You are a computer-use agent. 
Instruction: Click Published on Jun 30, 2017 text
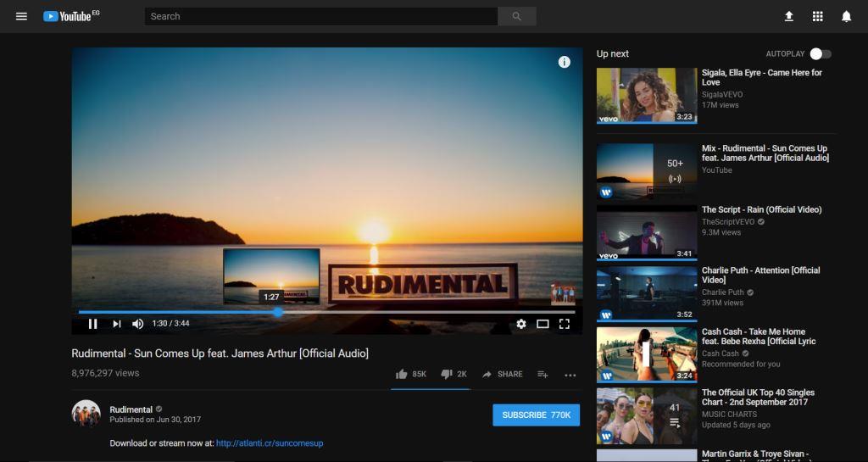155,420
